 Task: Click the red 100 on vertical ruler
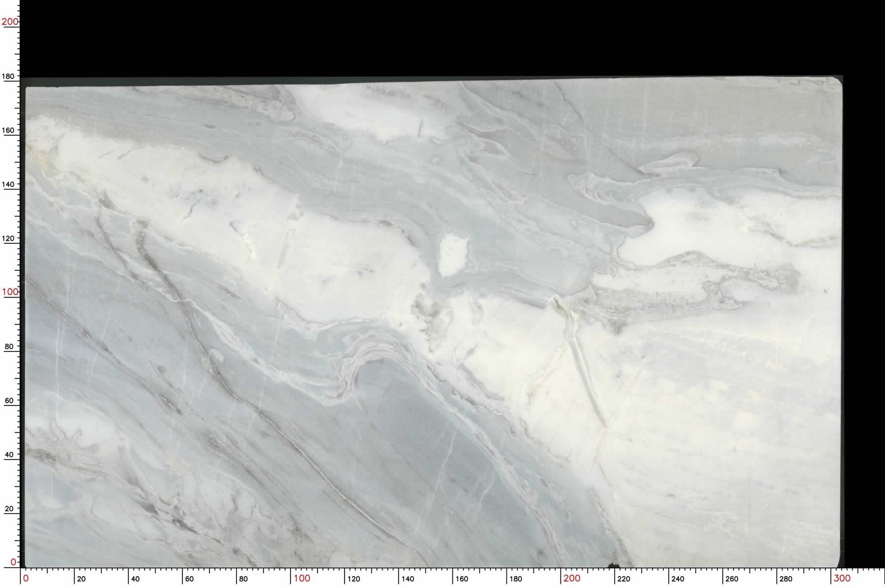pyautogui.click(x=9, y=292)
